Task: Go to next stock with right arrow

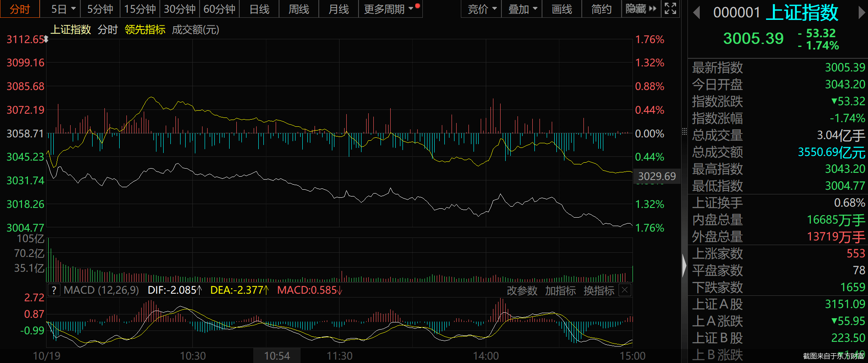Action: (861, 13)
